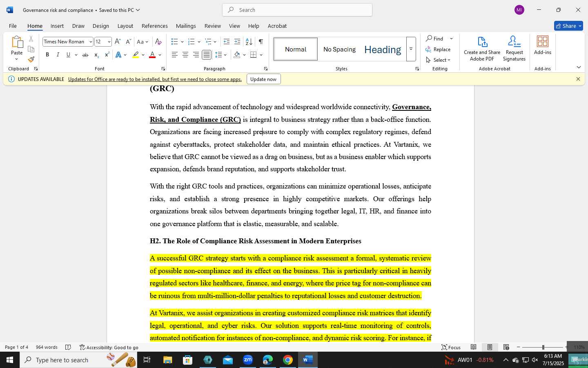Open the font name dropdown
The height and width of the screenshot is (368, 588).
(91, 42)
